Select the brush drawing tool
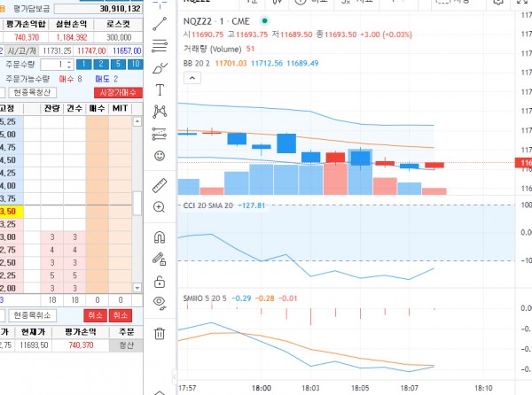Viewport: 532px width, 395px height. pos(160,67)
